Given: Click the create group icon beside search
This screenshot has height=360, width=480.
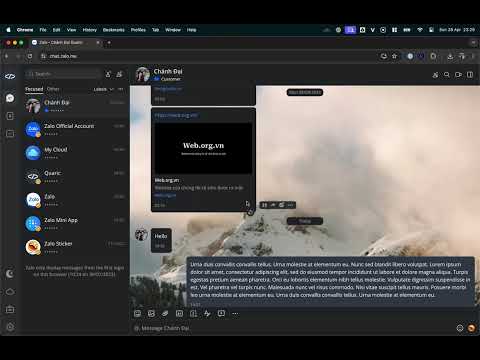Looking at the screenshot, I should 119,74.
